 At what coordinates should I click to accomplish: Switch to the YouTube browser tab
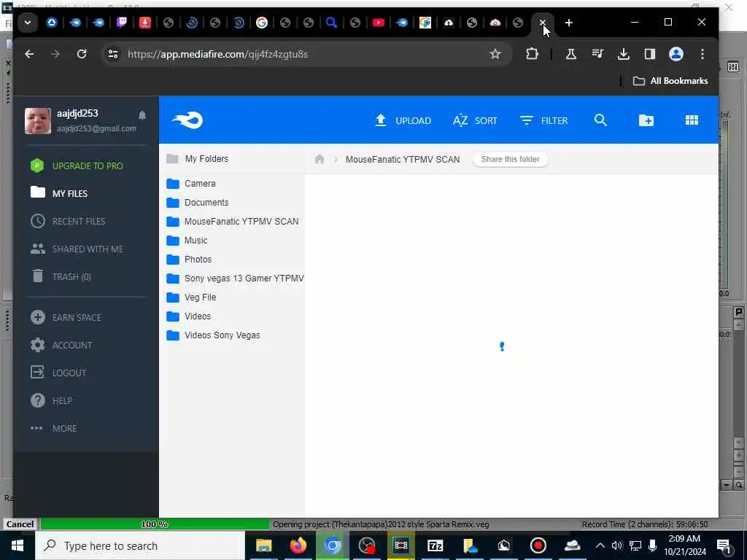point(379,23)
